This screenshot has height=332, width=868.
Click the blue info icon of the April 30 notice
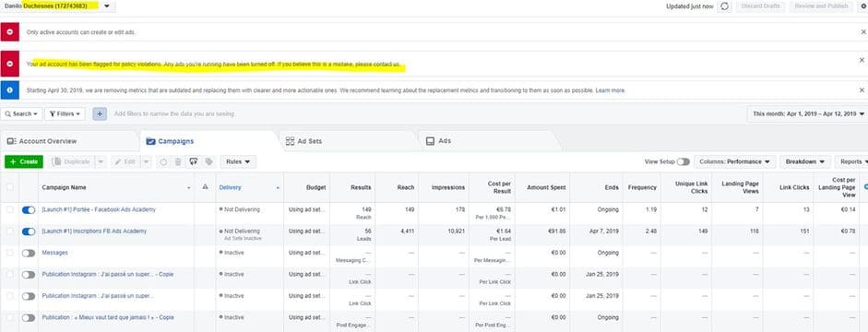point(9,89)
